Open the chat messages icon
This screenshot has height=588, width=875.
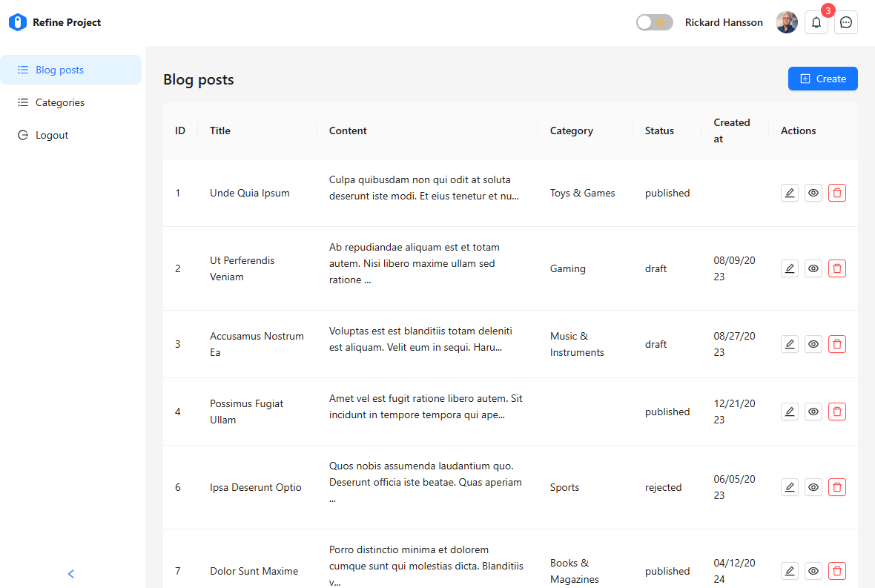(x=846, y=22)
